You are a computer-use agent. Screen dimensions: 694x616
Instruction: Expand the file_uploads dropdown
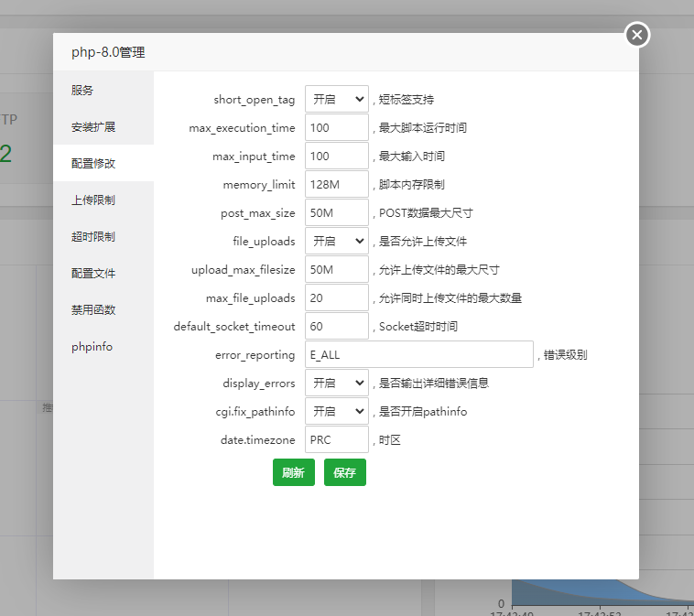pos(336,241)
